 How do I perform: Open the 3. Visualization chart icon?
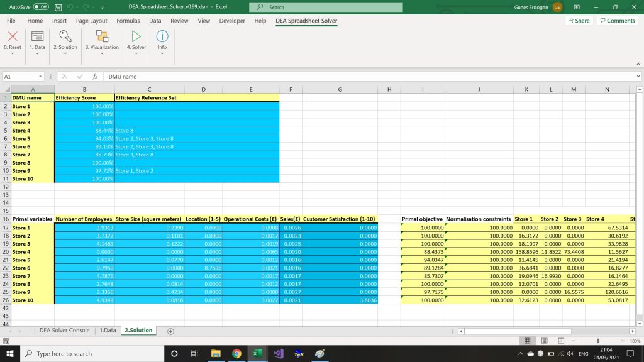click(101, 37)
